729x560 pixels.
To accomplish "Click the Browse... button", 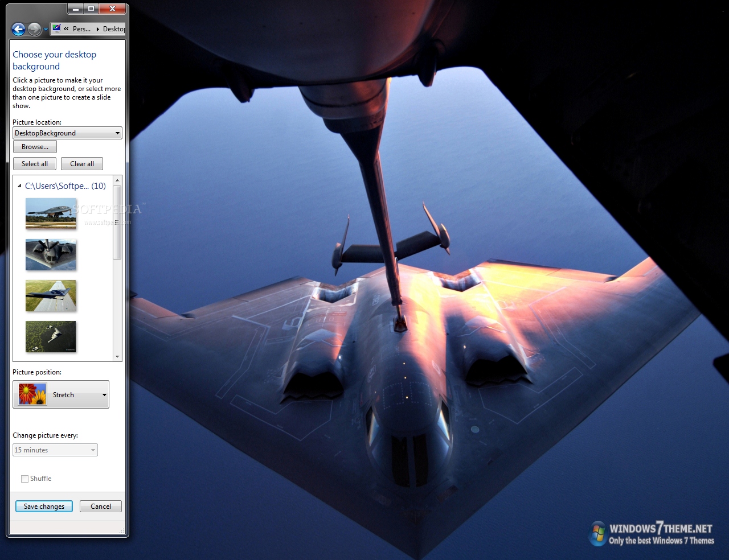I will click(x=35, y=147).
